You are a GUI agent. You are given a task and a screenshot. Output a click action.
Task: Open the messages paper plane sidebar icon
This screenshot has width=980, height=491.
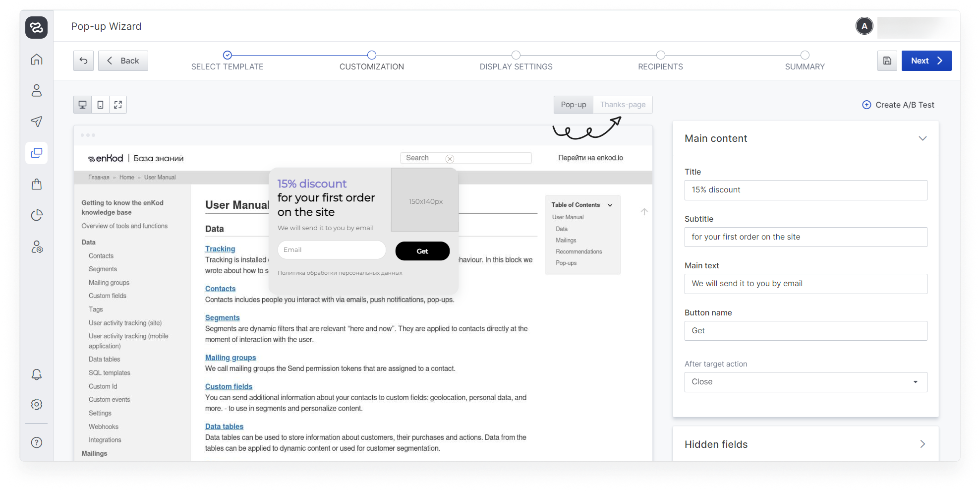tap(37, 122)
